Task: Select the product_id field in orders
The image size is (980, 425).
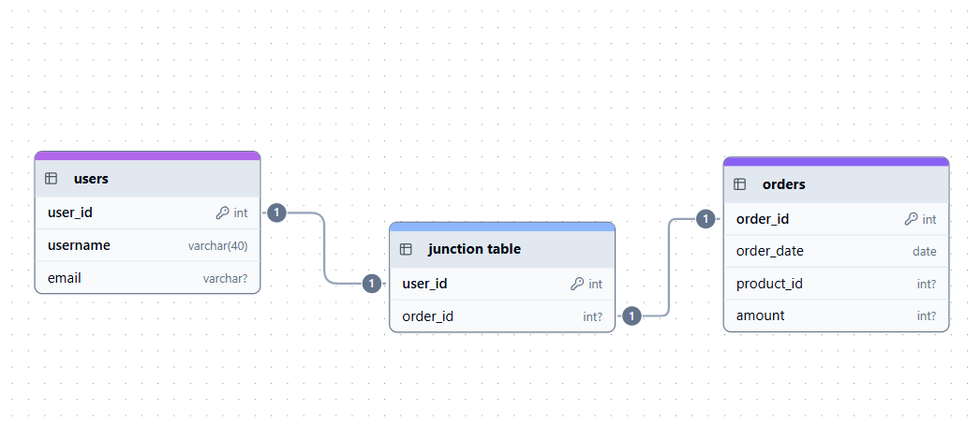Action: [836, 284]
